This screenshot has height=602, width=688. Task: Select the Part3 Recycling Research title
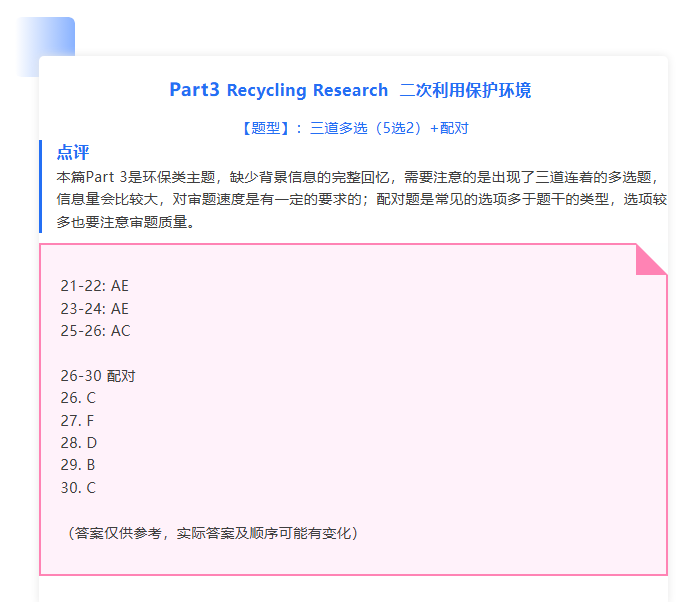(x=278, y=90)
